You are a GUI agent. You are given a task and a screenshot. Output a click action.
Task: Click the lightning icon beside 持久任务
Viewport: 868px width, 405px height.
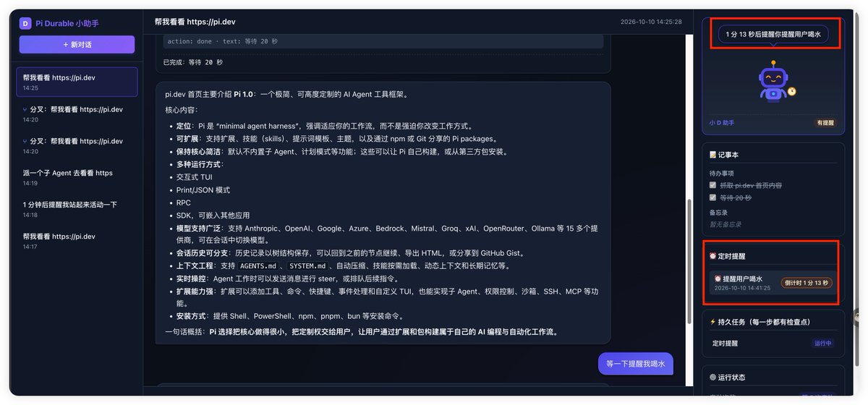tap(713, 322)
